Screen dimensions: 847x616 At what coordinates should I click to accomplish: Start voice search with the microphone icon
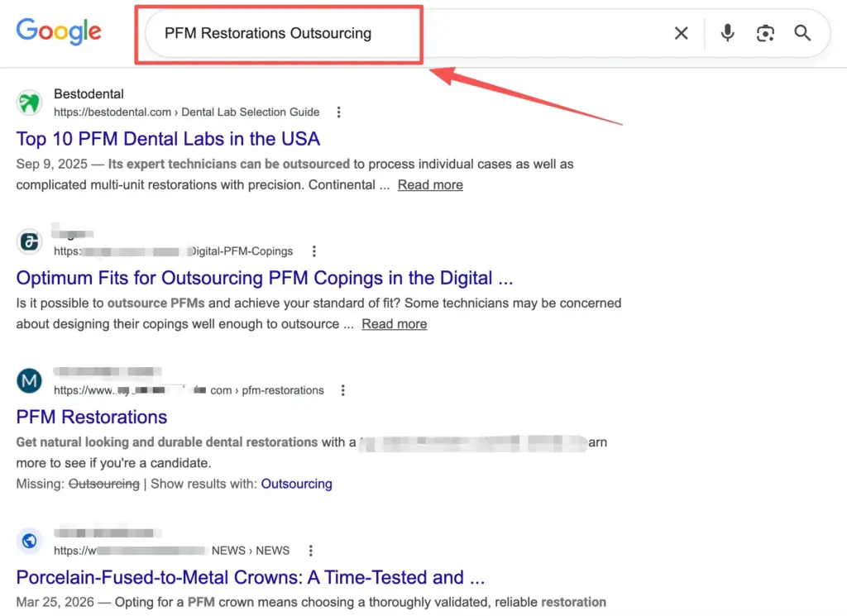click(x=728, y=33)
